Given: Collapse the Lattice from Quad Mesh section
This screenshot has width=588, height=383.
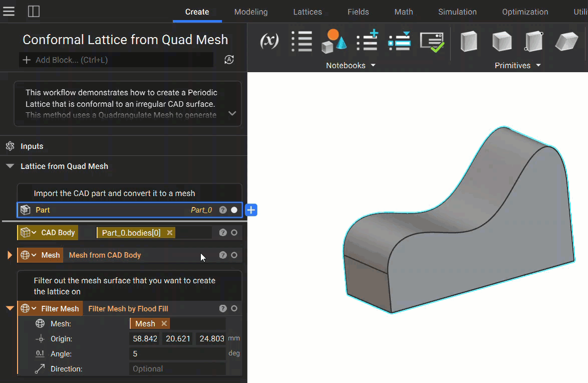Looking at the screenshot, I should (x=10, y=166).
